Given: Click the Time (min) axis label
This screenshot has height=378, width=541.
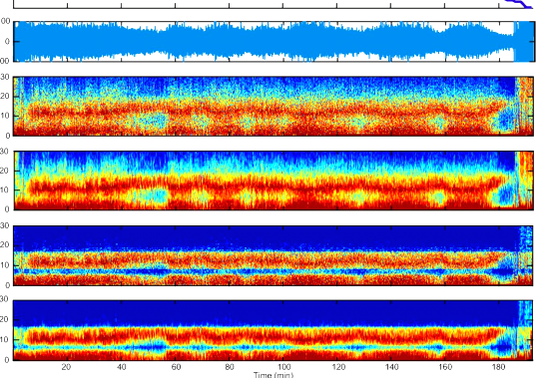Looking at the screenshot, I should 273,375.
